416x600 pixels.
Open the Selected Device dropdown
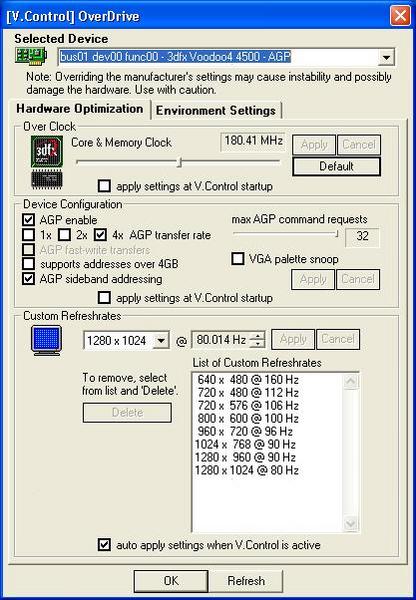point(386,57)
